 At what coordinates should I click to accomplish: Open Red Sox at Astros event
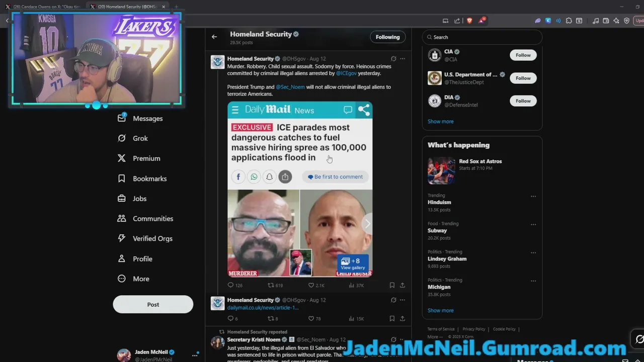tap(482, 170)
